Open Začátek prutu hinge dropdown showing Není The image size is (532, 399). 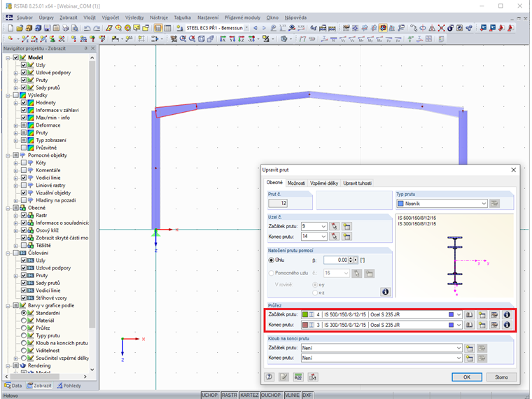458,348
